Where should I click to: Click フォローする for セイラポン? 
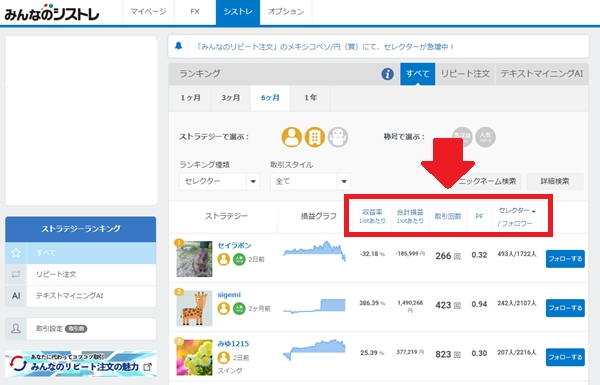click(565, 259)
